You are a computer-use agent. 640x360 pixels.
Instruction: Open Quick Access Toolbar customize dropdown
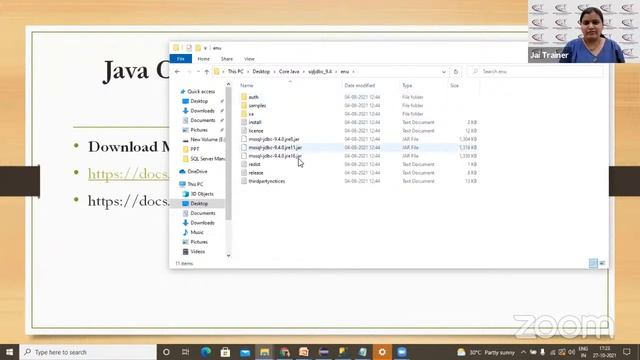[x=205, y=48]
